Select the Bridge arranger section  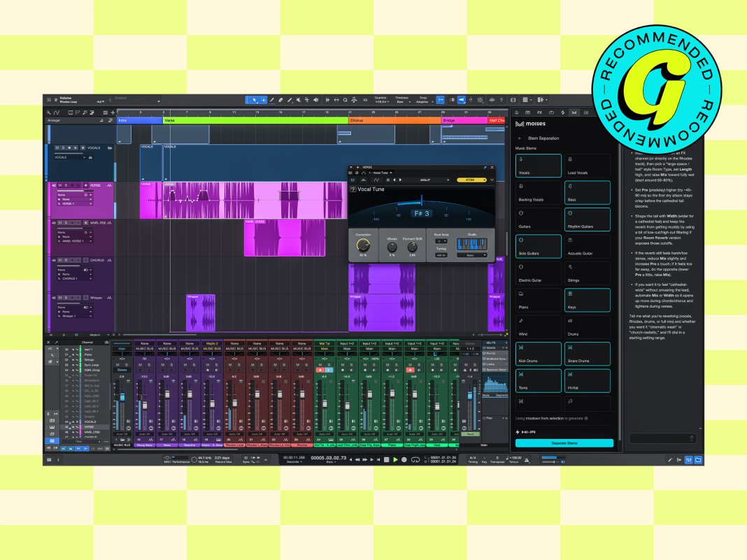[x=464, y=120]
